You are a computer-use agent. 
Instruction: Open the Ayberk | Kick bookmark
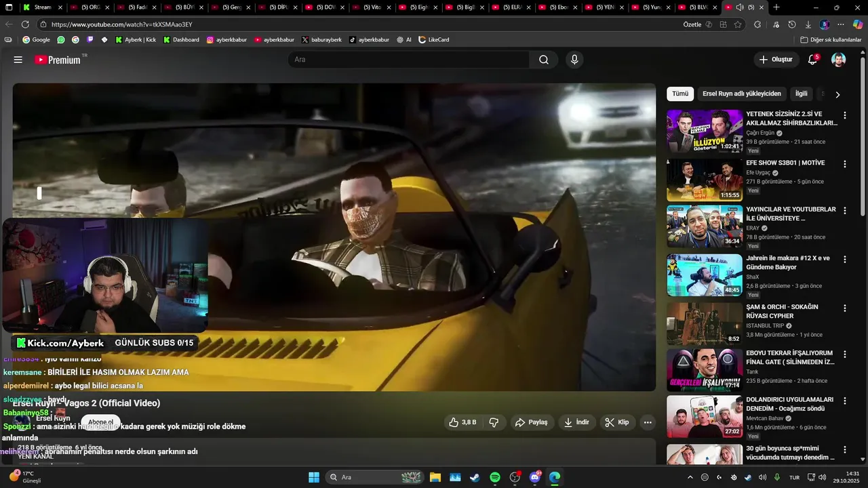(136, 39)
